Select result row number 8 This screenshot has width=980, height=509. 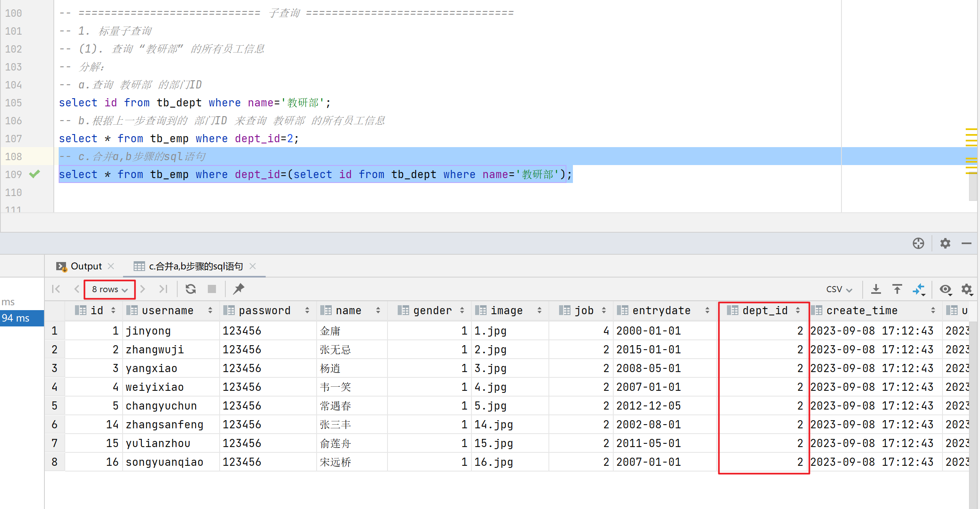[x=55, y=462]
